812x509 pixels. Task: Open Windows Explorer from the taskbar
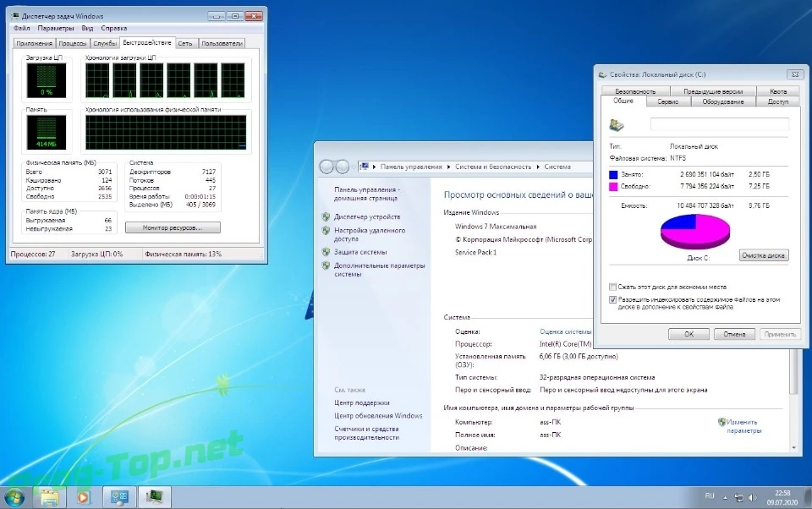tap(50, 498)
